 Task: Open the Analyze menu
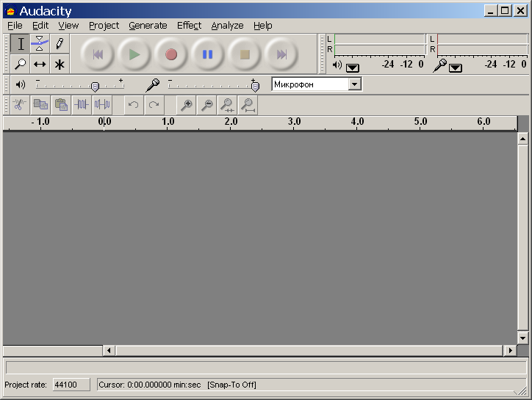point(227,26)
